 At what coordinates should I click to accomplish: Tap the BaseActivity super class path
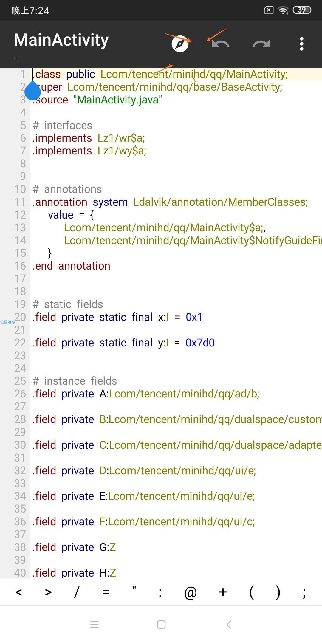point(175,87)
